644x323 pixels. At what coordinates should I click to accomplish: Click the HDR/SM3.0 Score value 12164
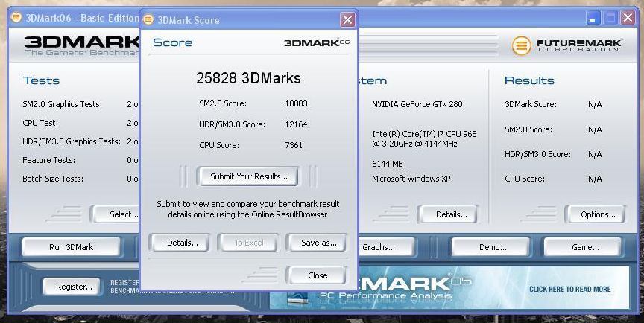pyautogui.click(x=296, y=124)
